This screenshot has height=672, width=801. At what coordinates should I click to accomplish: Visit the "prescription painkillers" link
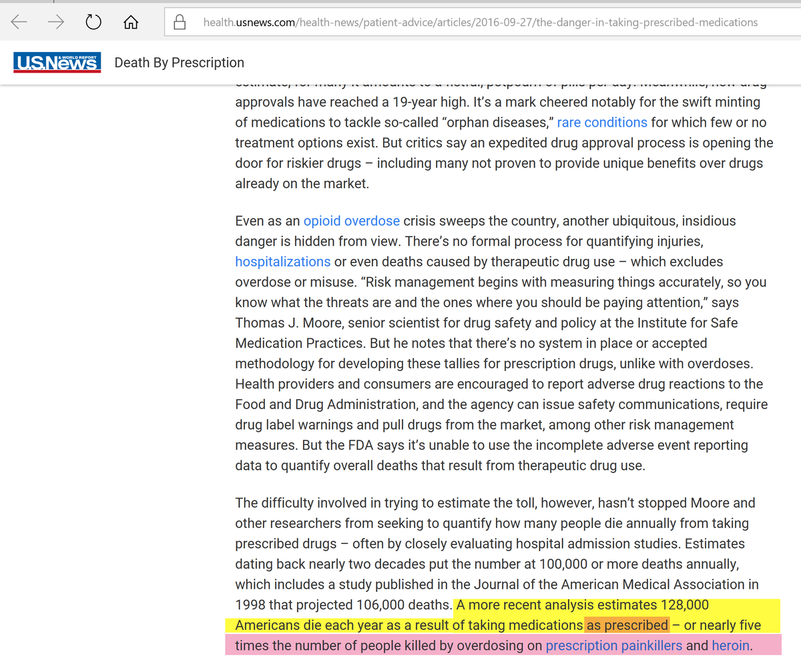[613, 645]
